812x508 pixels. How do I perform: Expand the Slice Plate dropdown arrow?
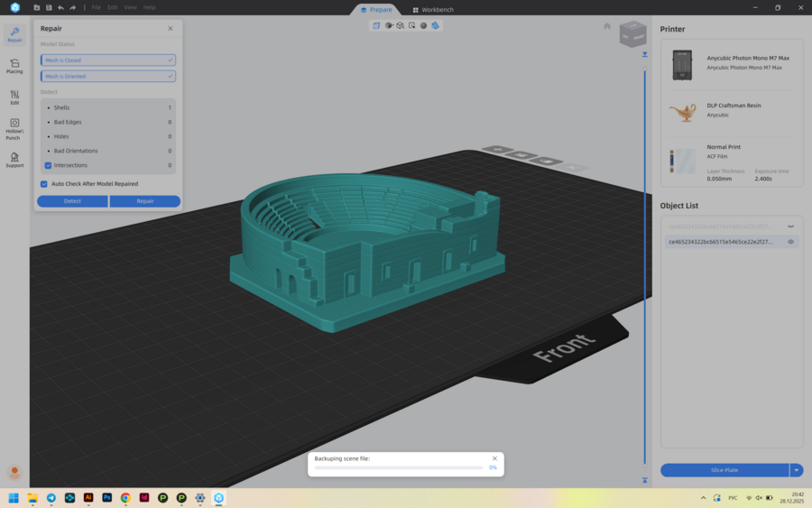click(x=796, y=470)
